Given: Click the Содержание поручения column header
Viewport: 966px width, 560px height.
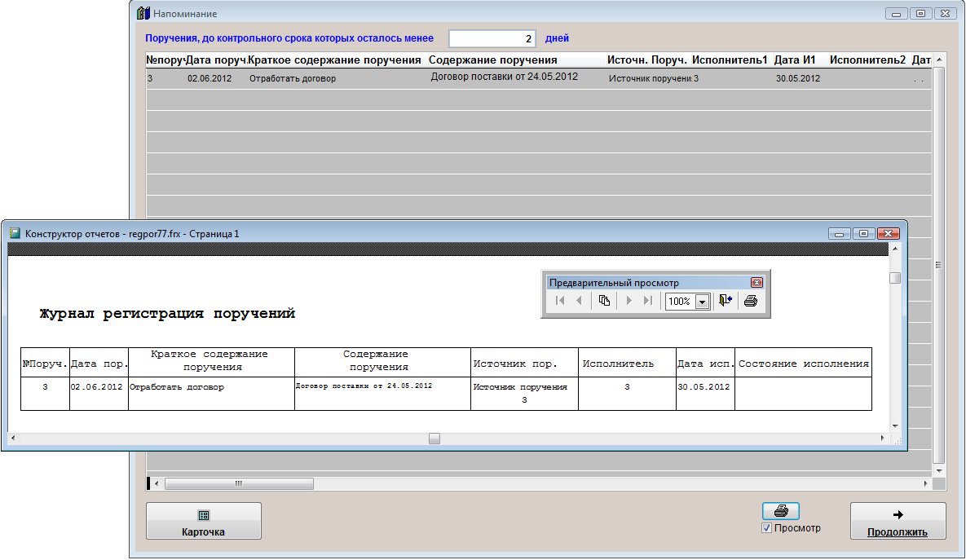Looking at the screenshot, I should (492, 60).
